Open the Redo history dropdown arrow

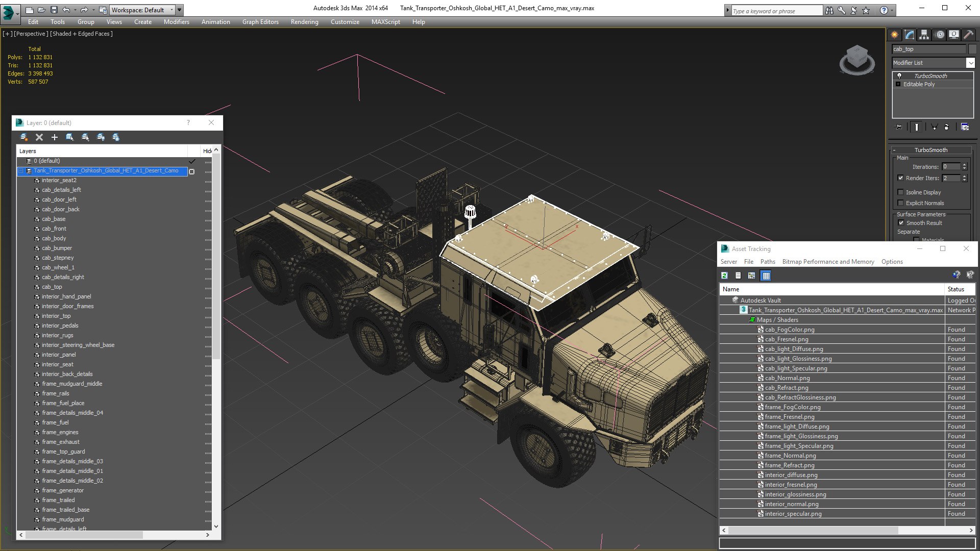pyautogui.click(x=93, y=10)
